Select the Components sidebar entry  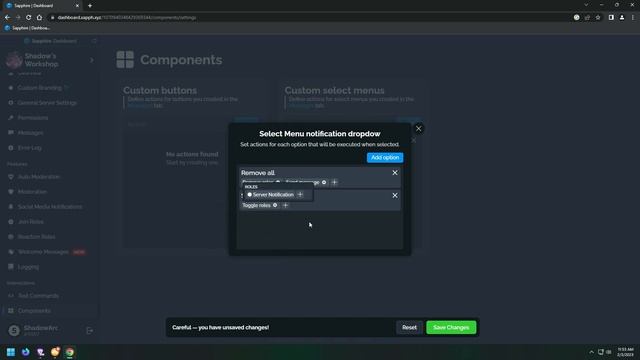[34, 311]
